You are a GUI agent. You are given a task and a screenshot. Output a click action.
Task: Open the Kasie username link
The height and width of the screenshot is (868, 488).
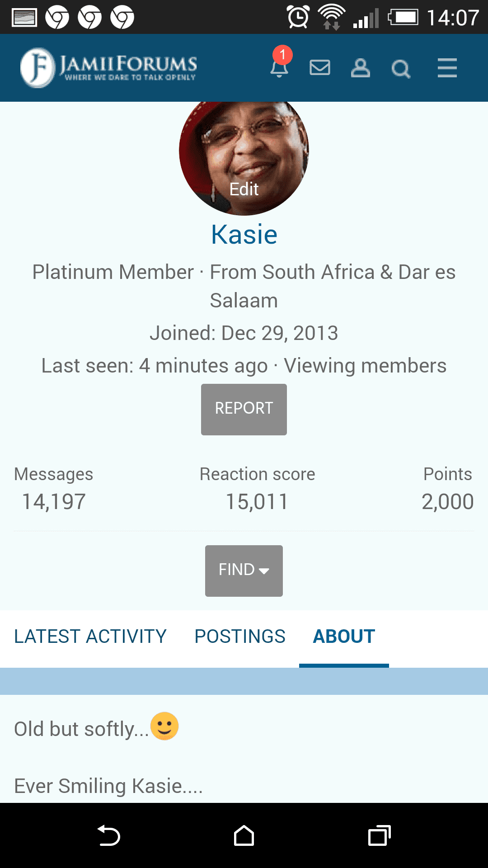click(244, 235)
